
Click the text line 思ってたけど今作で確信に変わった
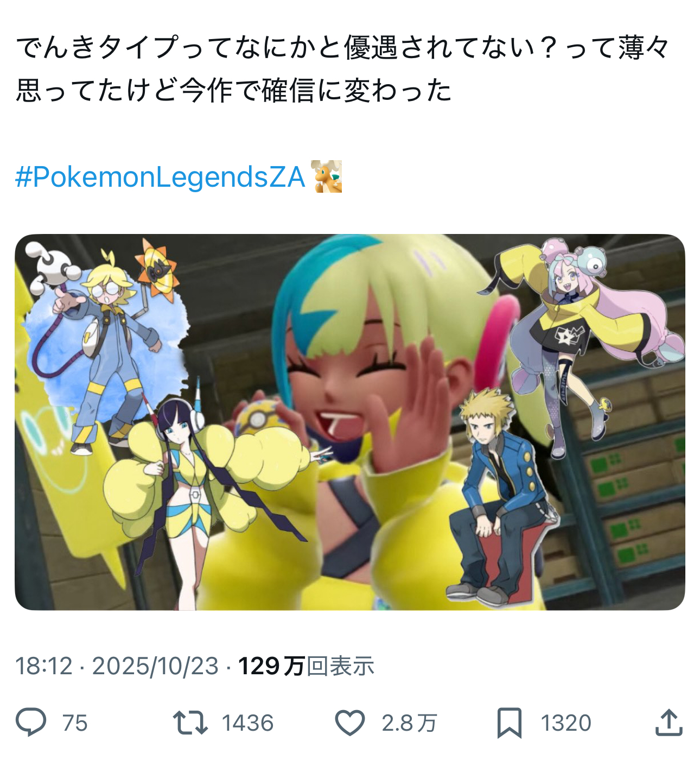click(234, 90)
